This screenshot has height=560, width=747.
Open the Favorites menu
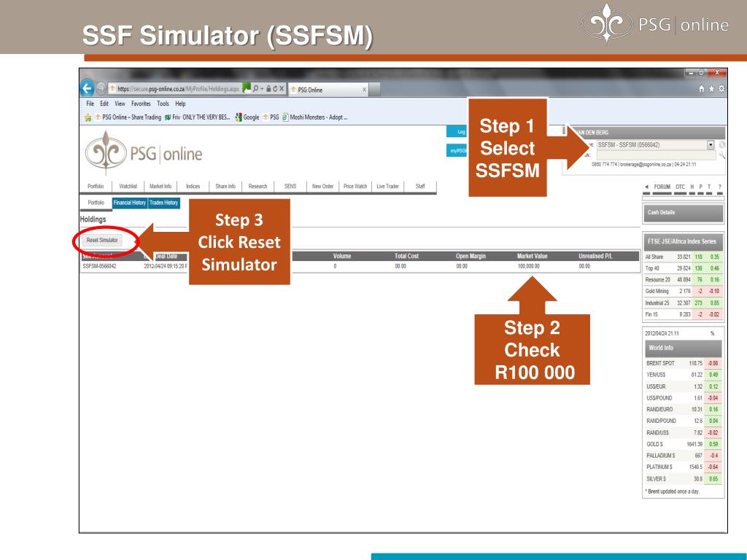pyautogui.click(x=141, y=104)
